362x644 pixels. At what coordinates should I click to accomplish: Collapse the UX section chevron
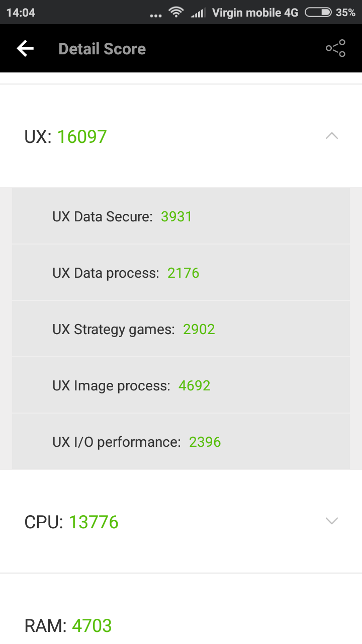332,136
